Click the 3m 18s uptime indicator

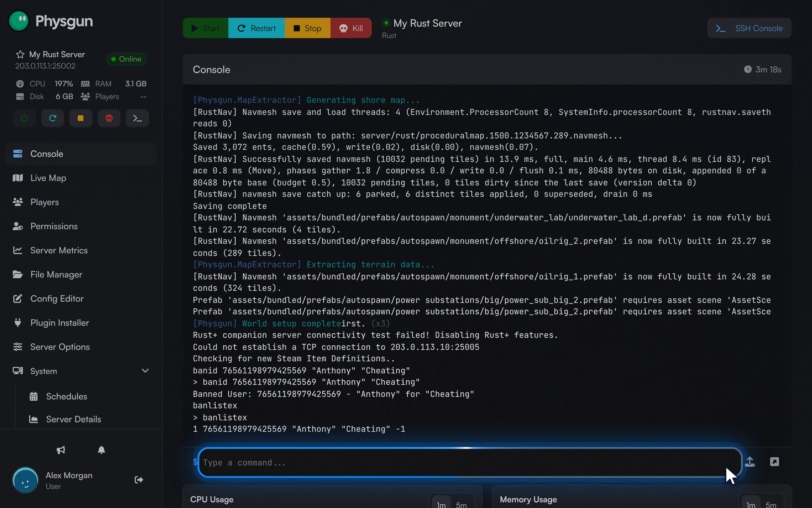[763, 70]
